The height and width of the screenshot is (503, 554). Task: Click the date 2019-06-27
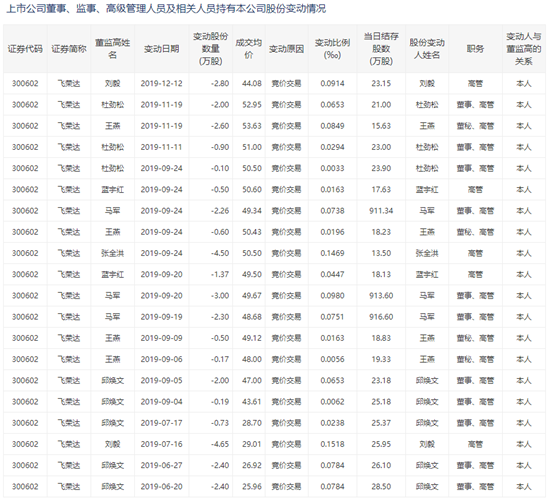[x=161, y=465]
